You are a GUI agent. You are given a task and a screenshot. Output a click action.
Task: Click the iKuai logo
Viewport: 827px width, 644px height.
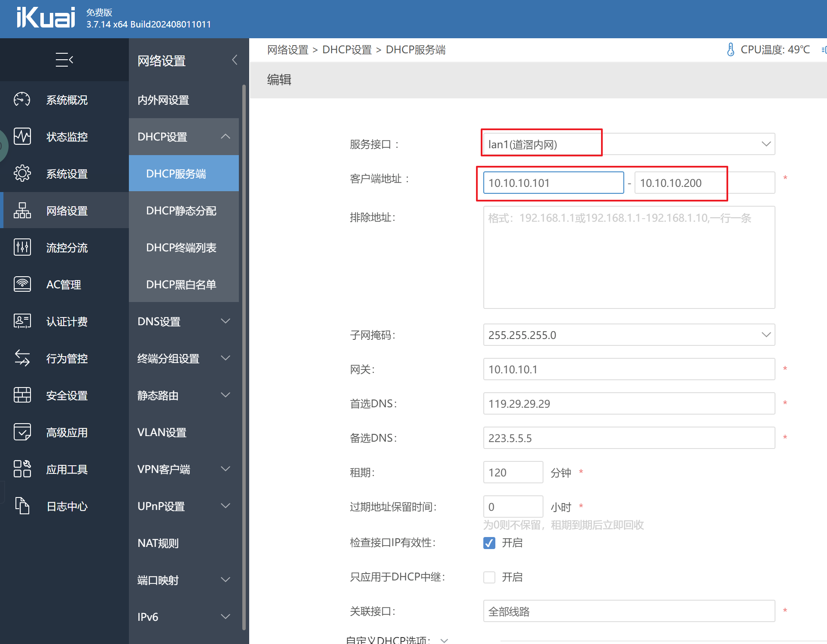coord(46,18)
